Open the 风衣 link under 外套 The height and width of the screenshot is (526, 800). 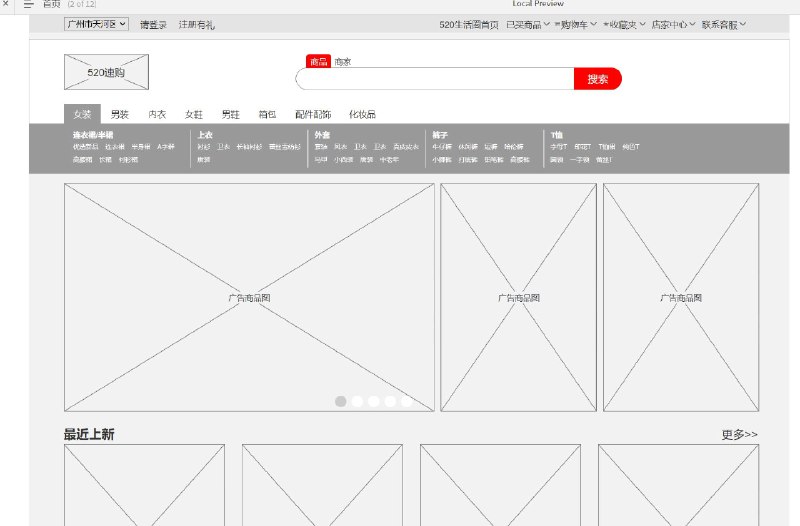pyautogui.click(x=340, y=147)
